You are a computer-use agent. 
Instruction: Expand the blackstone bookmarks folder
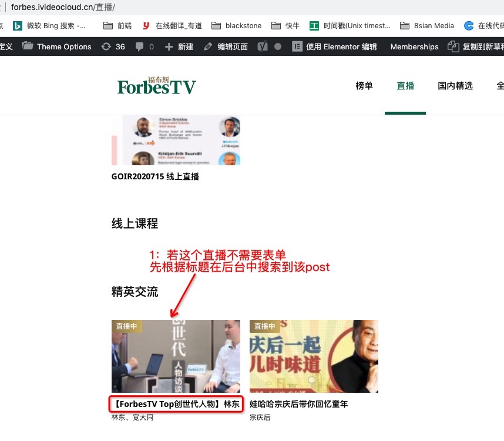point(236,26)
